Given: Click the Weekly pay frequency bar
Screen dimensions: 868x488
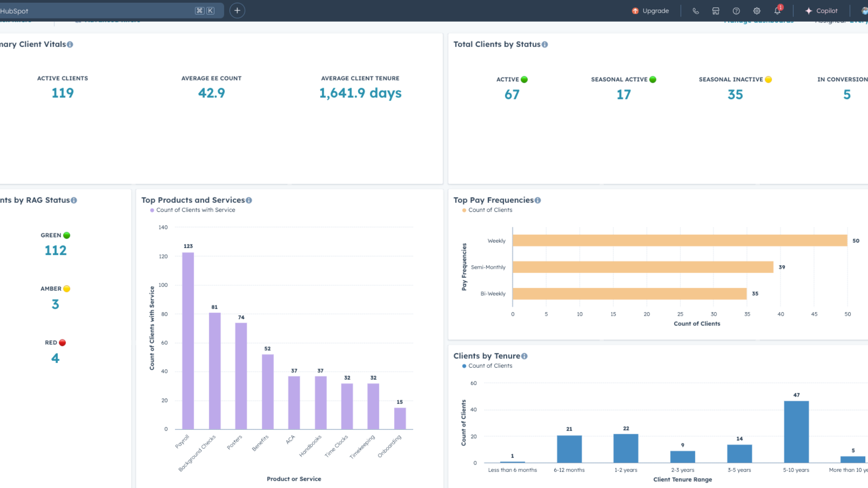Looking at the screenshot, I should pyautogui.click(x=679, y=240).
